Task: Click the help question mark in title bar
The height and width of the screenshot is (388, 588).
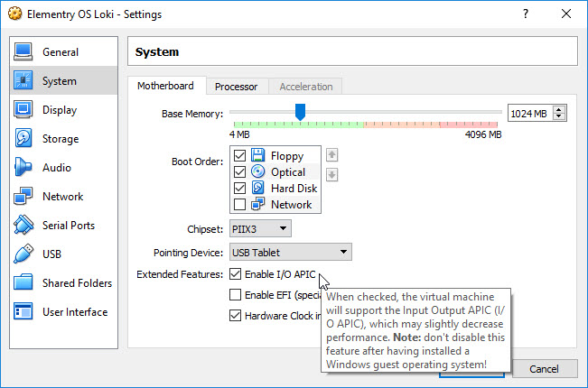Action: click(x=526, y=14)
